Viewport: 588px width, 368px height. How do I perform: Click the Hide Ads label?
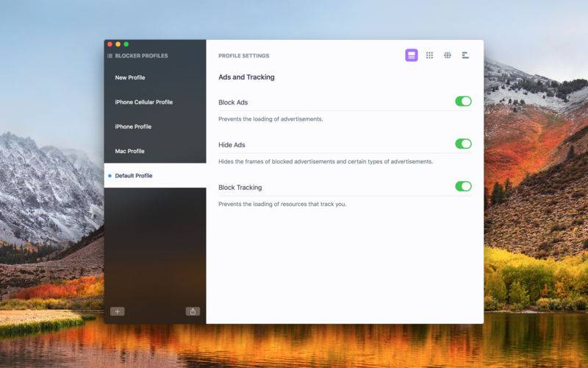232,144
